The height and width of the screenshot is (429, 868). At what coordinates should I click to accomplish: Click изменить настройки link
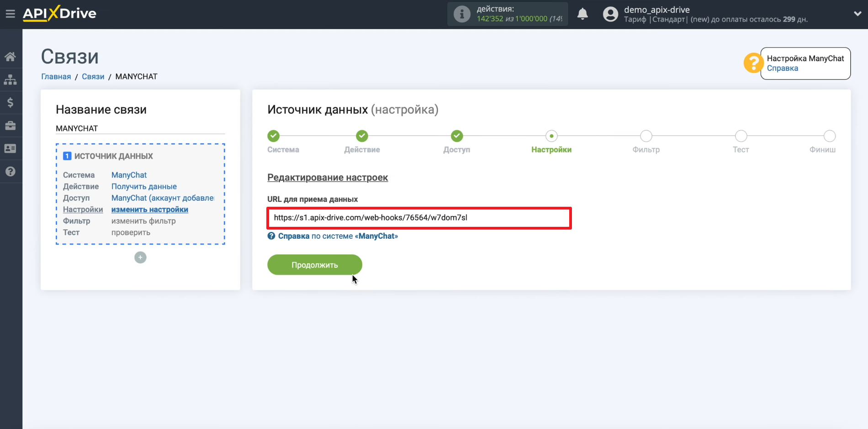tap(150, 209)
